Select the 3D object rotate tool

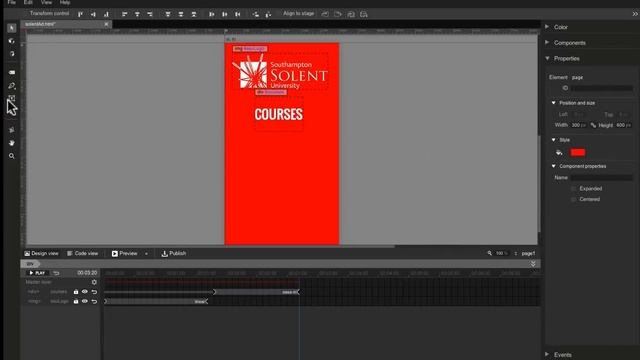11,41
